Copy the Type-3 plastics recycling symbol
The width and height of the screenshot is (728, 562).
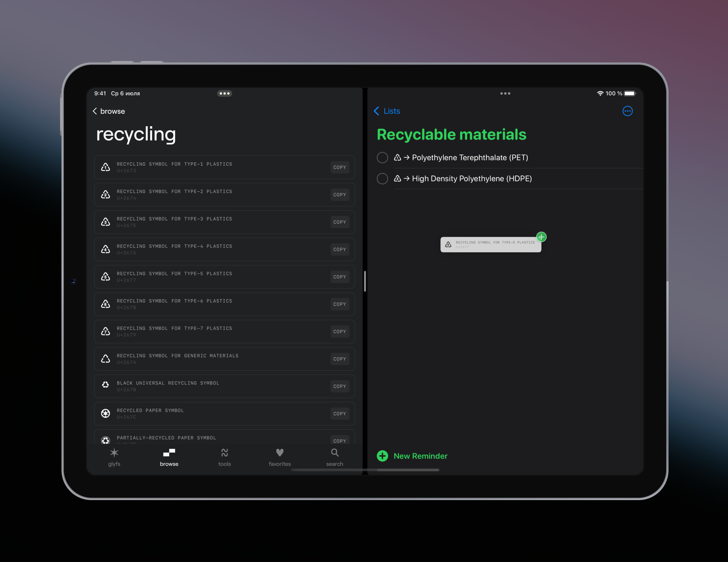tap(339, 222)
